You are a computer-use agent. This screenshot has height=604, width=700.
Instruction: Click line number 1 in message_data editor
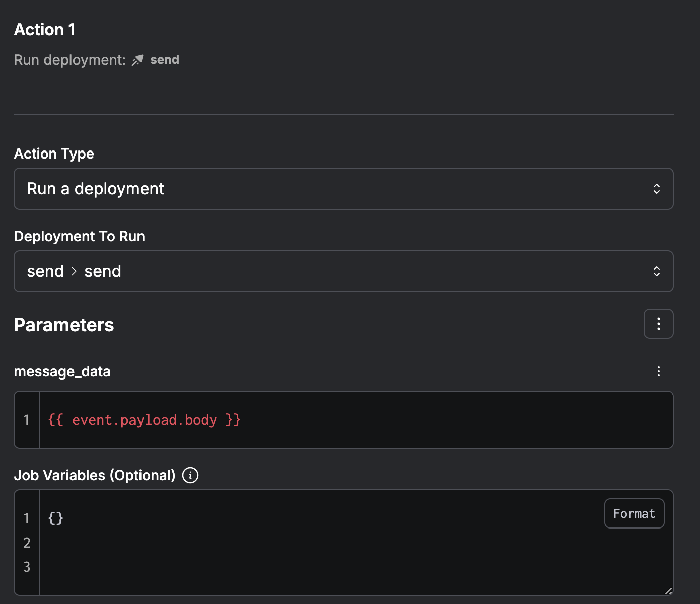click(x=27, y=420)
